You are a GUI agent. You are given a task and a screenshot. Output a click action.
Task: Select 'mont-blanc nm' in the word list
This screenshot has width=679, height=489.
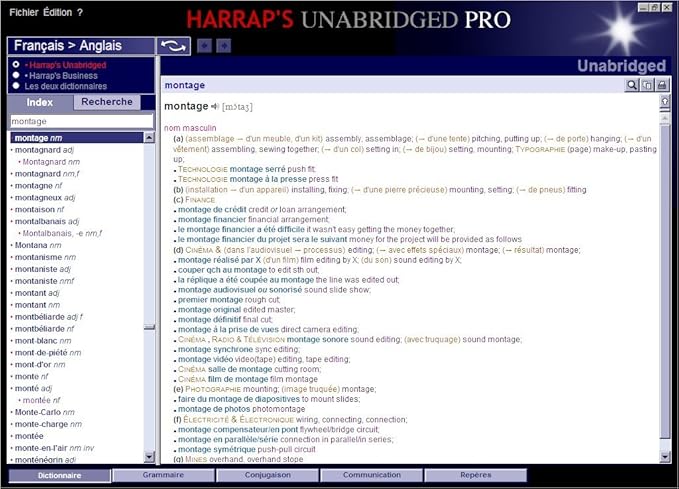43,340
